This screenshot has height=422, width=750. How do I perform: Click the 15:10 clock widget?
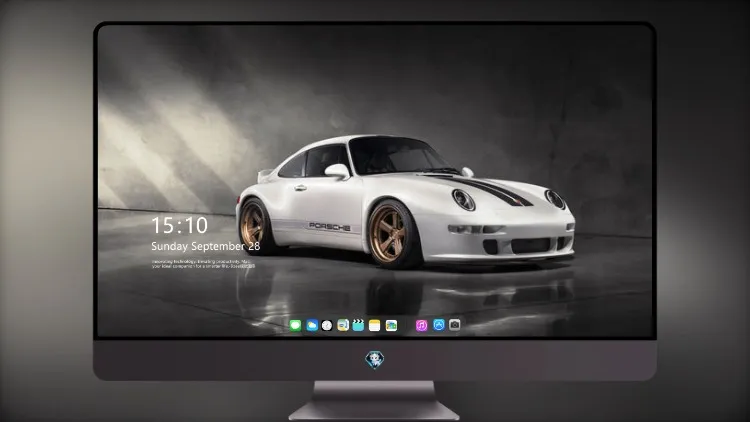(x=179, y=225)
